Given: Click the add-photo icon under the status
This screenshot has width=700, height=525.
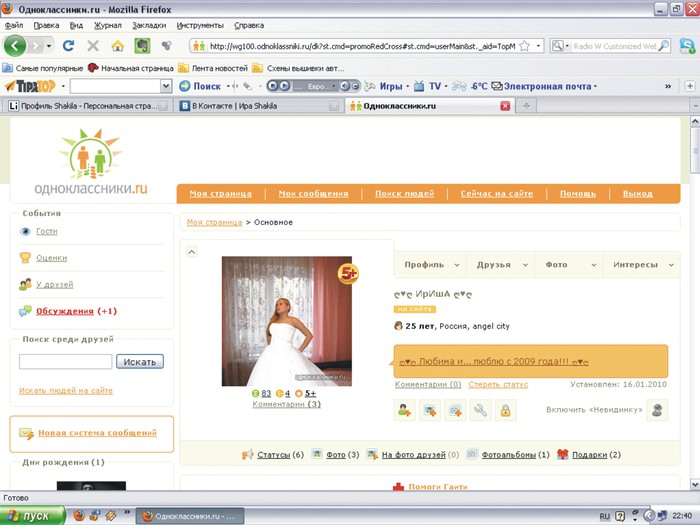Looking at the screenshot, I should tap(430, 410).
